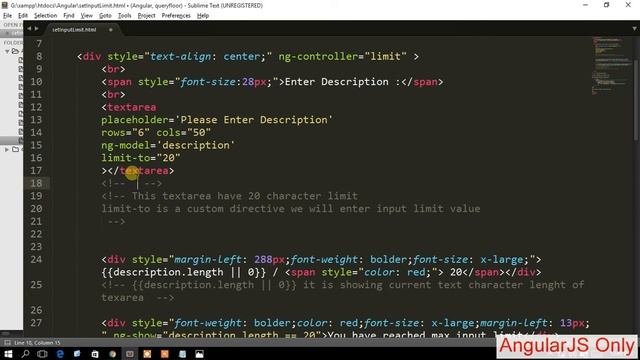Expand the collapsed second folder in sidebar
Screen dimensions: 640x360
click(7, 150)
